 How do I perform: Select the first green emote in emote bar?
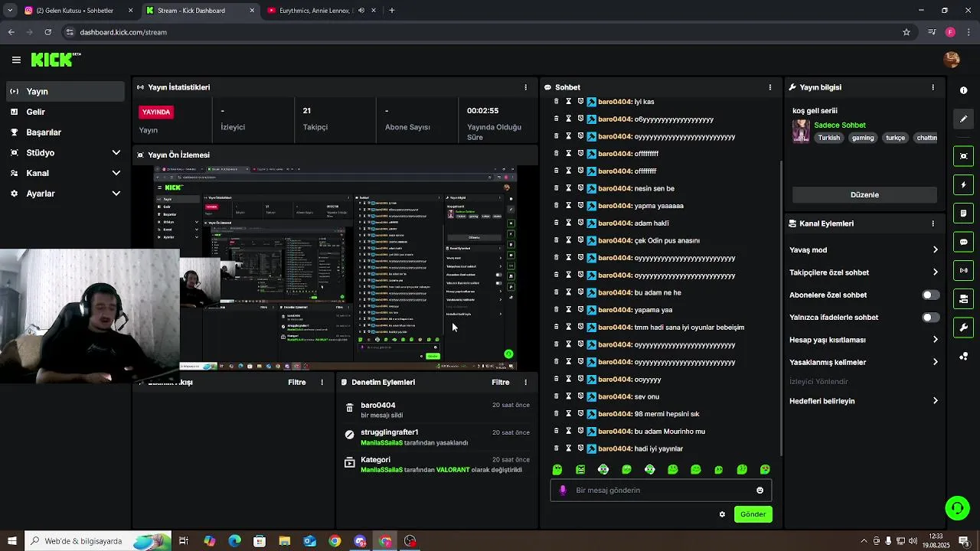557,469
